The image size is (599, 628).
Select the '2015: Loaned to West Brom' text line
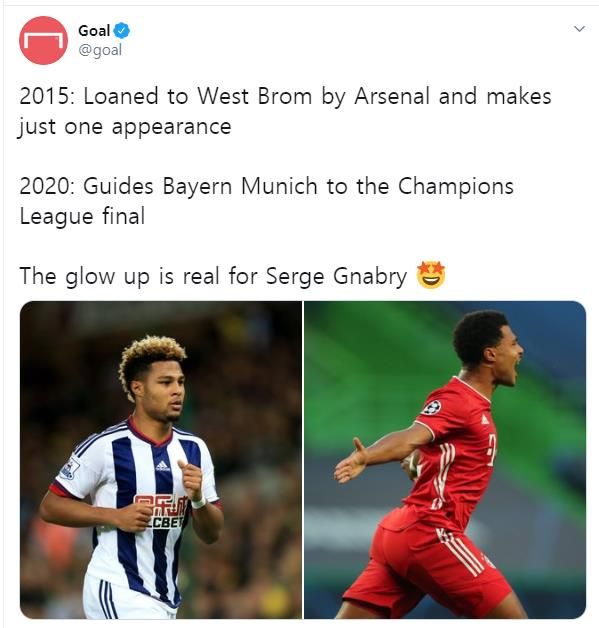285,97
